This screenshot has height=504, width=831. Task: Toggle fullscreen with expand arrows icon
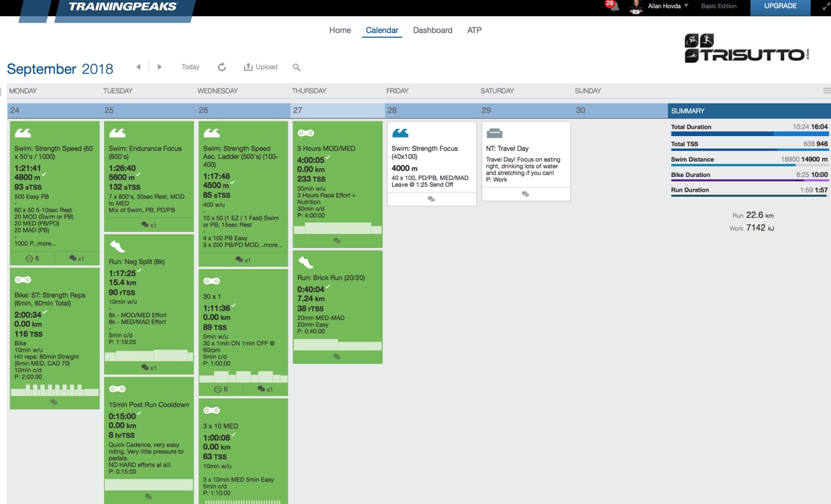tap(826, 7)
